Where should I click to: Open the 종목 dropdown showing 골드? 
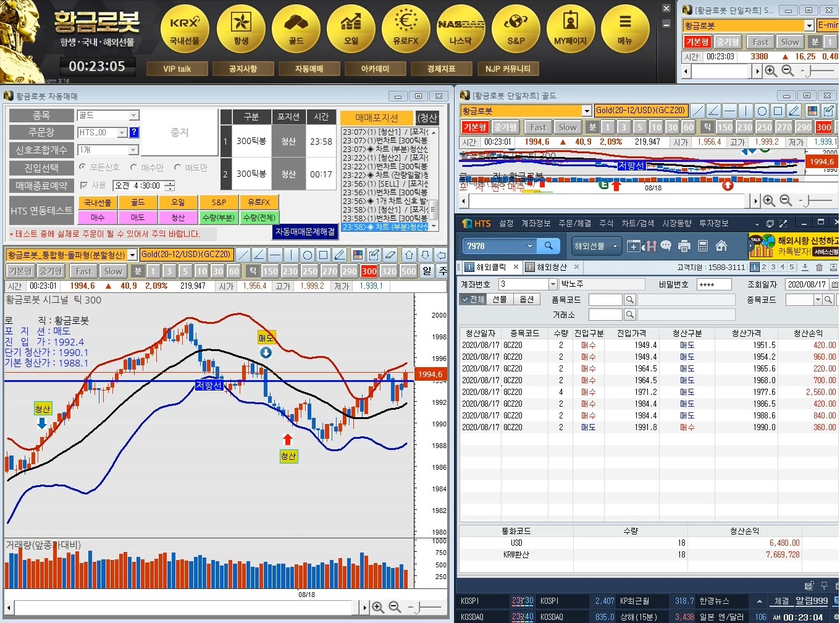click(x=134, y=116)
